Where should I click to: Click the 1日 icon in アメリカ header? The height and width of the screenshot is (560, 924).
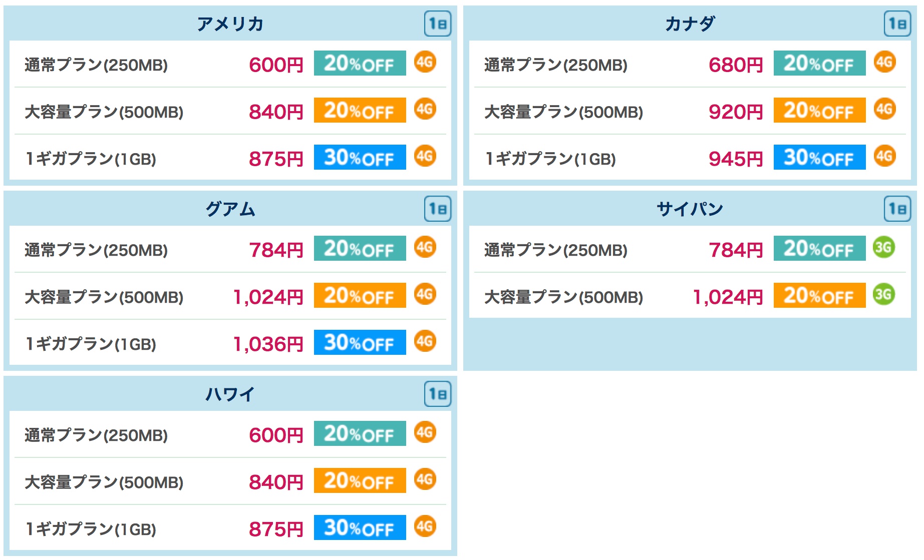438,24
